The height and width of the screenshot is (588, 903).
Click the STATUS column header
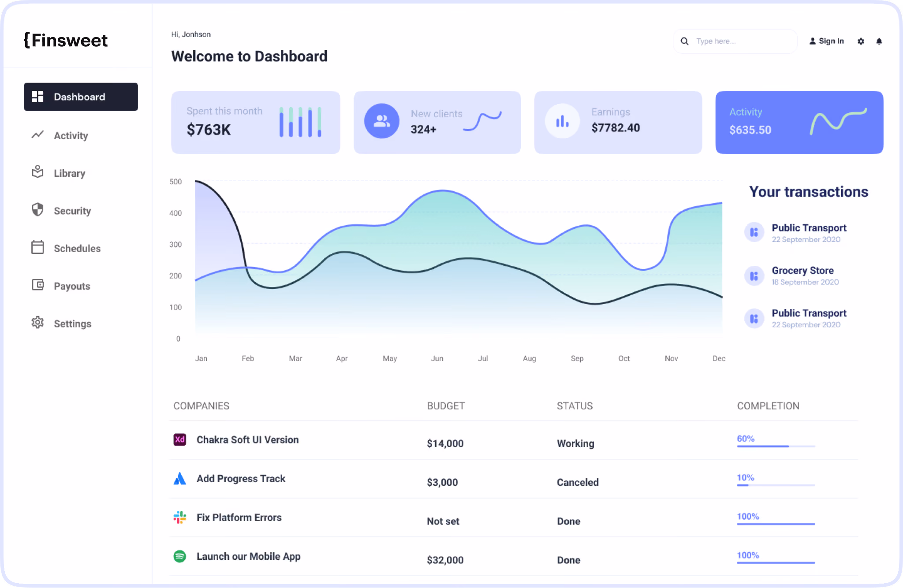coord(575,406)
